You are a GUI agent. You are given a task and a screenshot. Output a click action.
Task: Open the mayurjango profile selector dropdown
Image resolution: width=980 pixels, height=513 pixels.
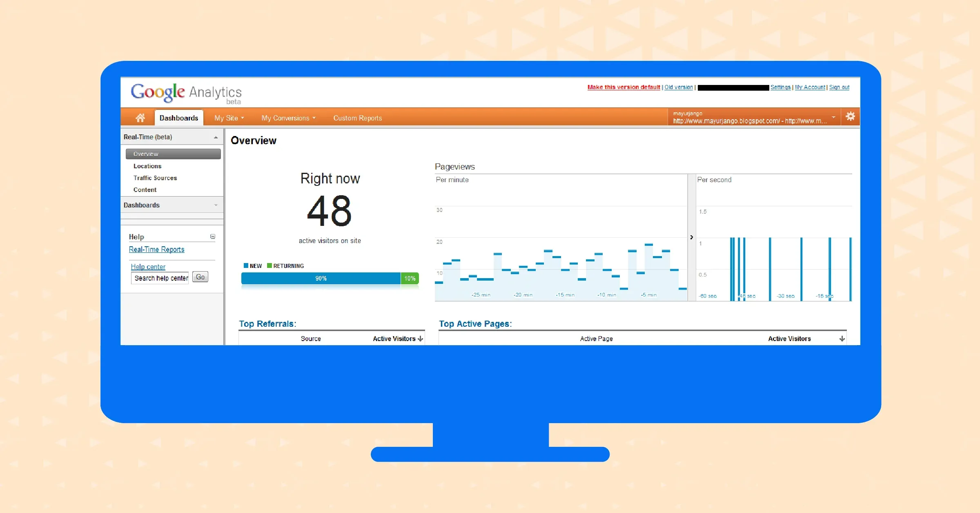(x=754, y=117)
